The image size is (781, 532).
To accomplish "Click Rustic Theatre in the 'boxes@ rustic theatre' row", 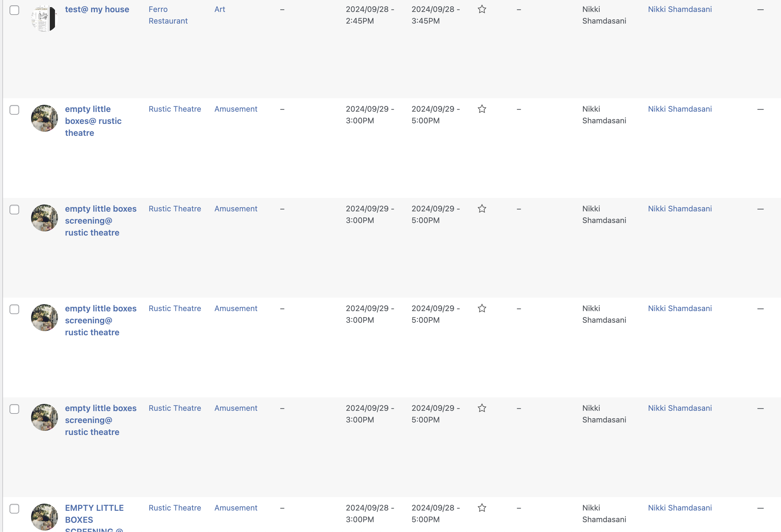I will (175, 109).
